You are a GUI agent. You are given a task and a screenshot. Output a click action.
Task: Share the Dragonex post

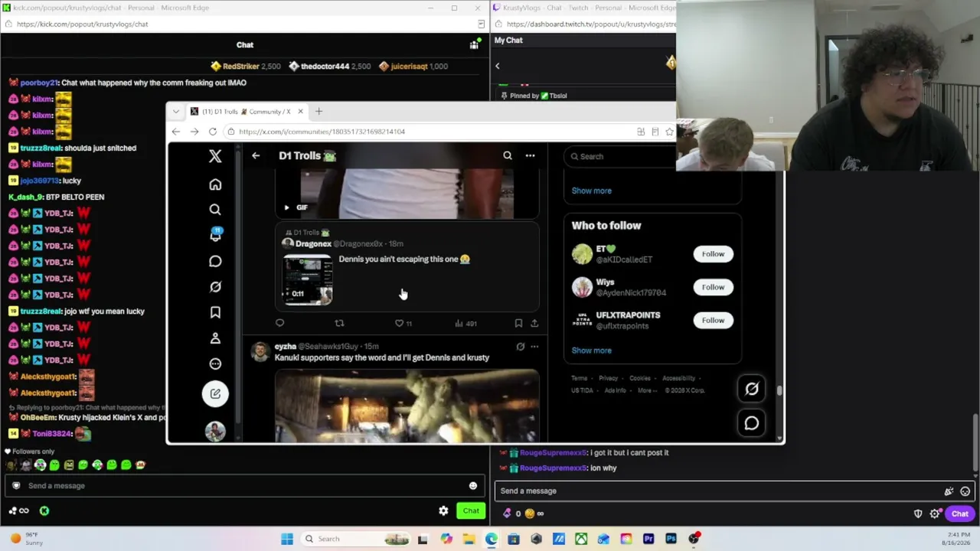(534, 324)
